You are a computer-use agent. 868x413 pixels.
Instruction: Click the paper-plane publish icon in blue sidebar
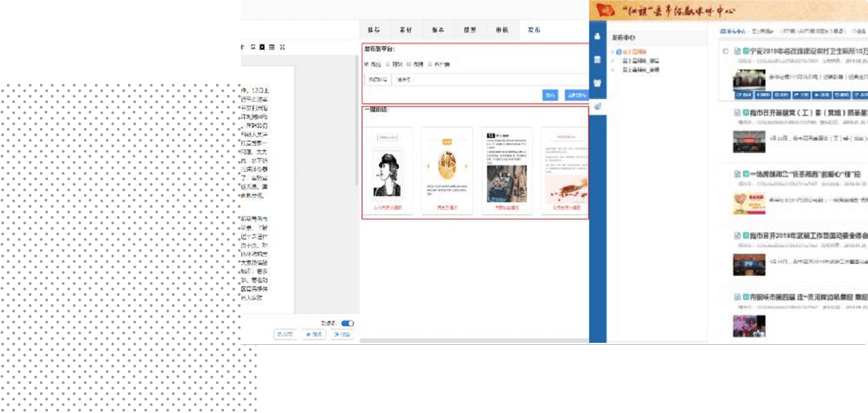(x=598, y=106)
